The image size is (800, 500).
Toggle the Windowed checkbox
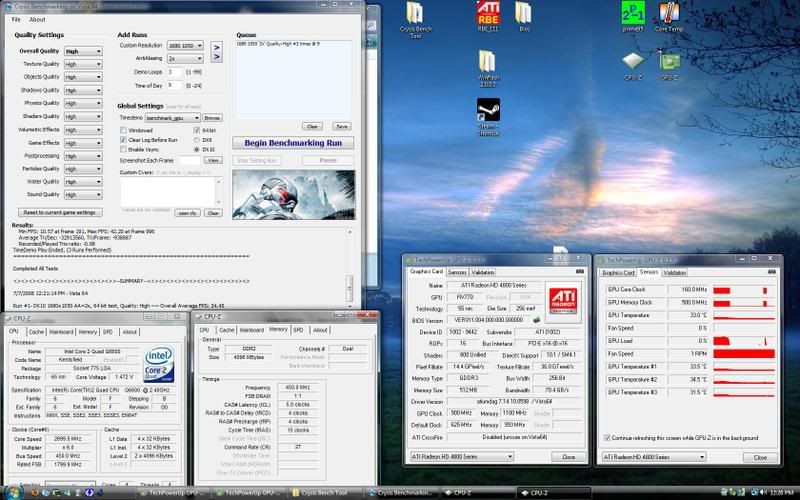click(x=123, y=130)
